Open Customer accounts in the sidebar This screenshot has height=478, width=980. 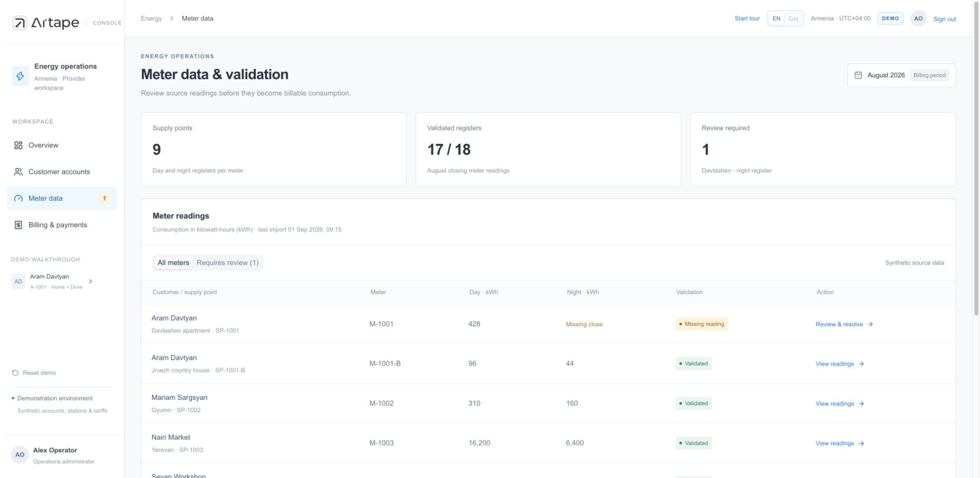point(62,172)
